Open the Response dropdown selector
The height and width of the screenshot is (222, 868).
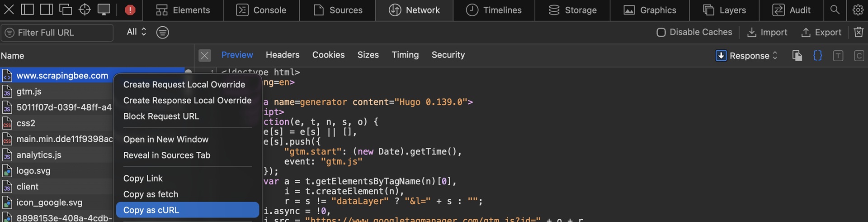[747, 56]
